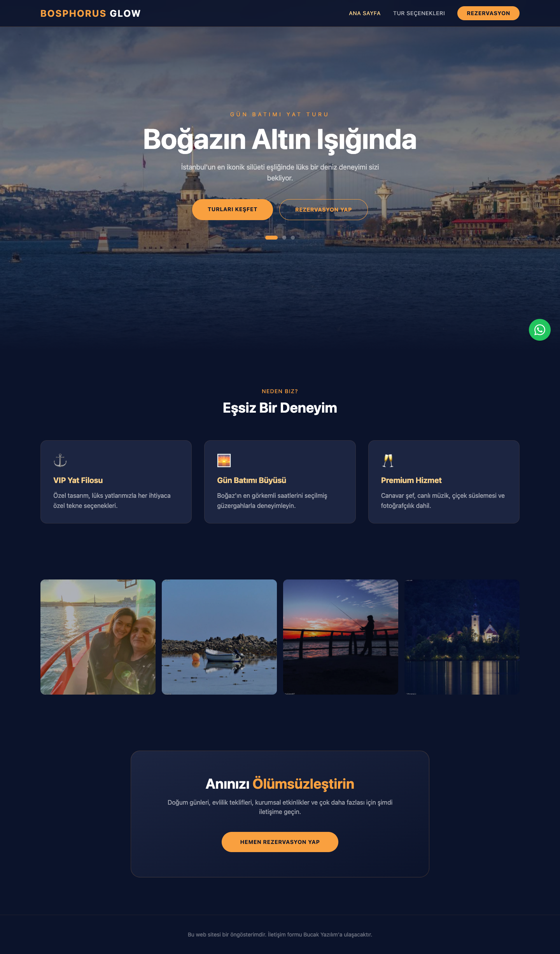Go to the Bosphorus Glow logo home link
Image resolution: width=560 pixels, height=954 pixels.
tap(91, 13)
